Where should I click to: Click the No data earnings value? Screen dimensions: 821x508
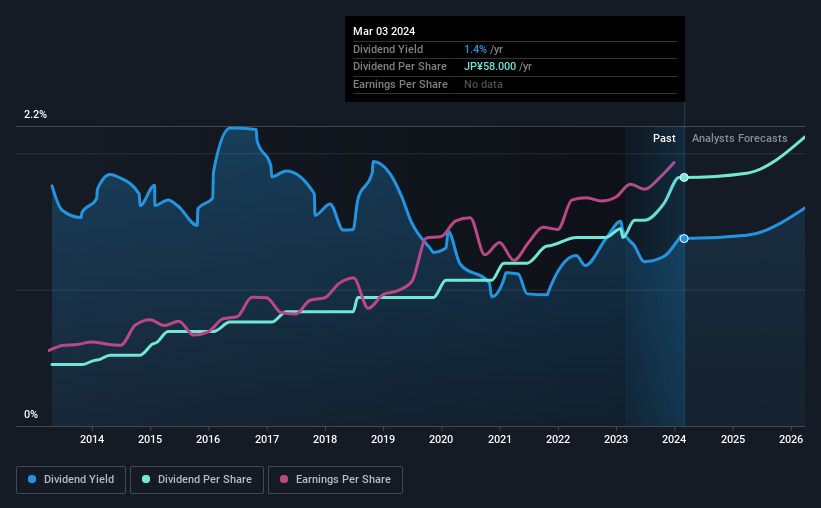point(483,84)
